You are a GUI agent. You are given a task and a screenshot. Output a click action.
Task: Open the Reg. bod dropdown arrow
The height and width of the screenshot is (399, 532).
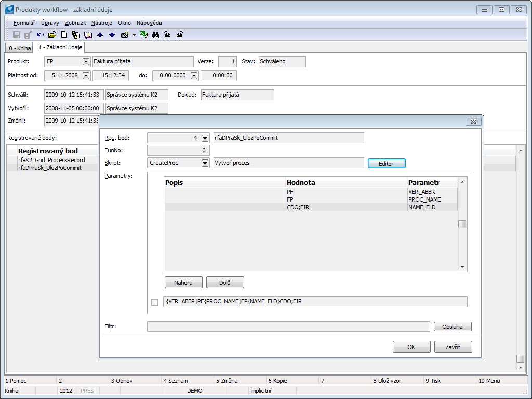click(x=205, y=138)
